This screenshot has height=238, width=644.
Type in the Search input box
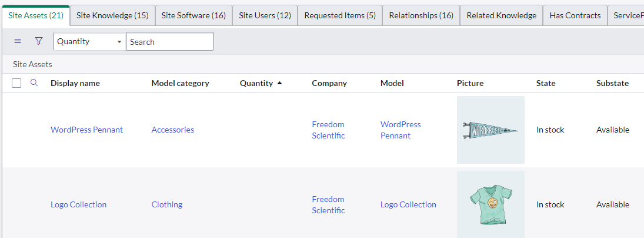click(169, 42)
